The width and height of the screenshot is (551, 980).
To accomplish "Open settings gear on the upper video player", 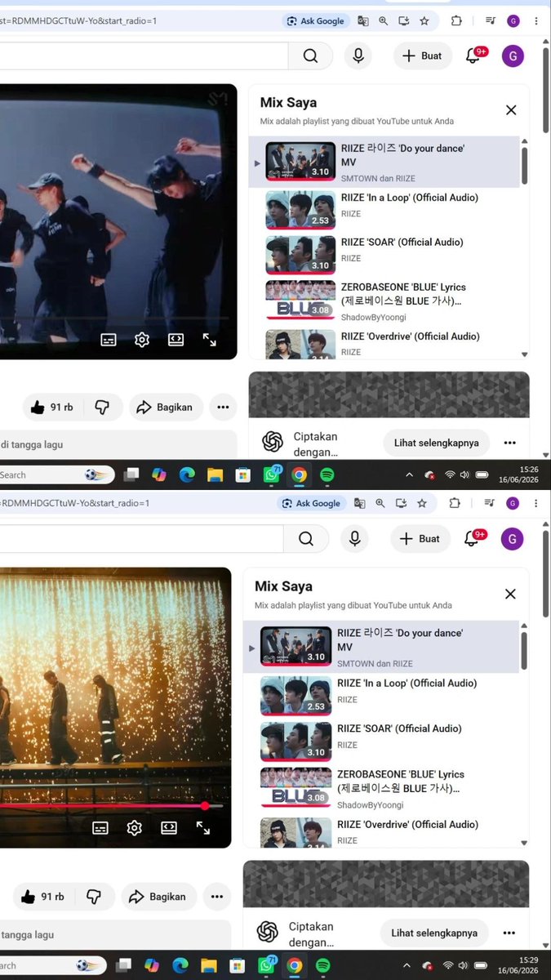I will click(x=142, y=340).
